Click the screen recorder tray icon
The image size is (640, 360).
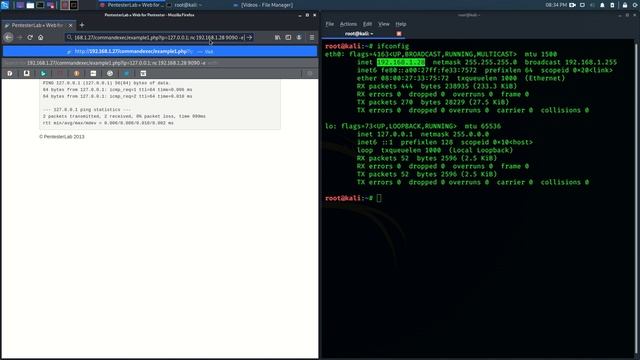[572, 5]
